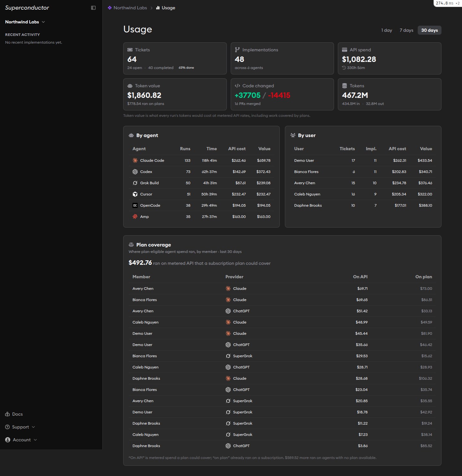Click Claude icon in Daphne Brooks row

[228, 378]
